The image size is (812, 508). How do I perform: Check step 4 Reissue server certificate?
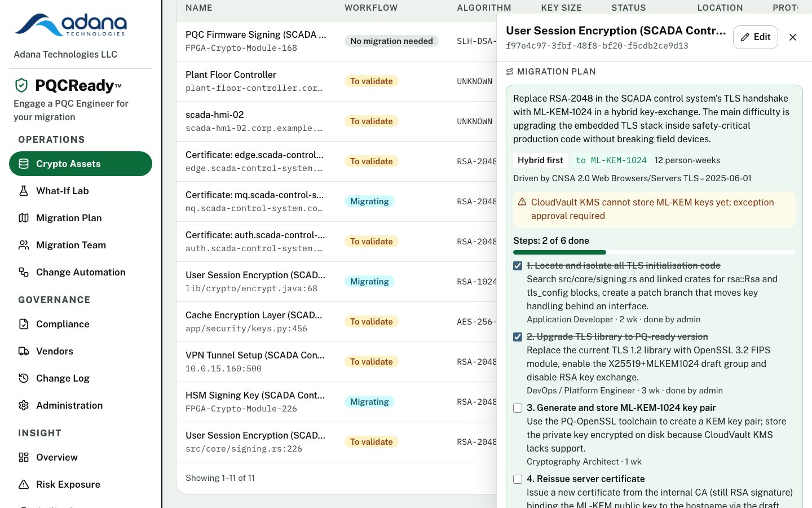[518, 479]
